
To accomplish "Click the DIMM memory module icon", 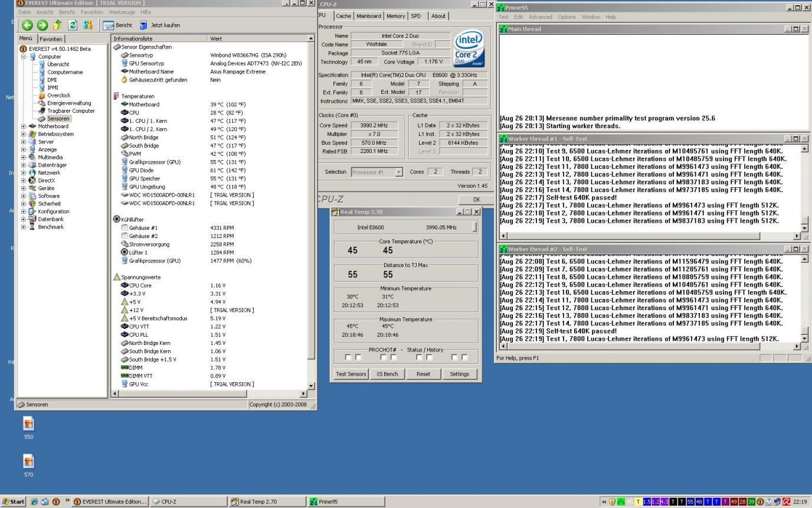I will pyautogui.click(x=125, y=367).
